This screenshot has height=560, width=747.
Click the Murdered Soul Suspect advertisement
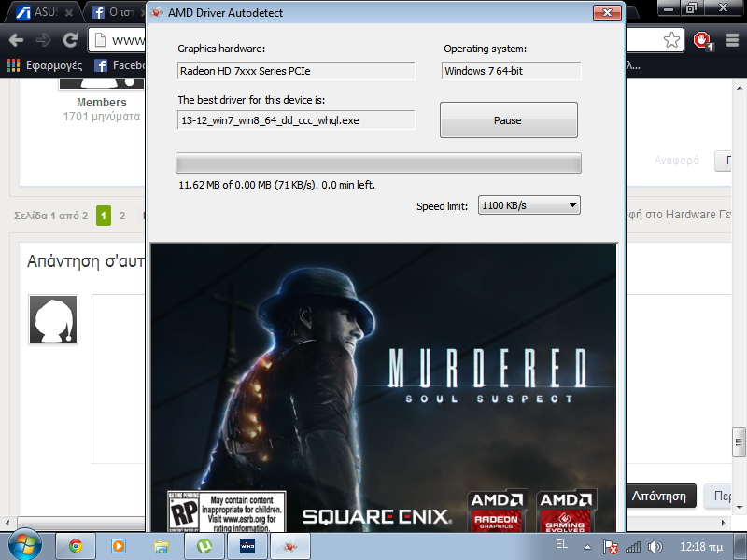point(384,387)
